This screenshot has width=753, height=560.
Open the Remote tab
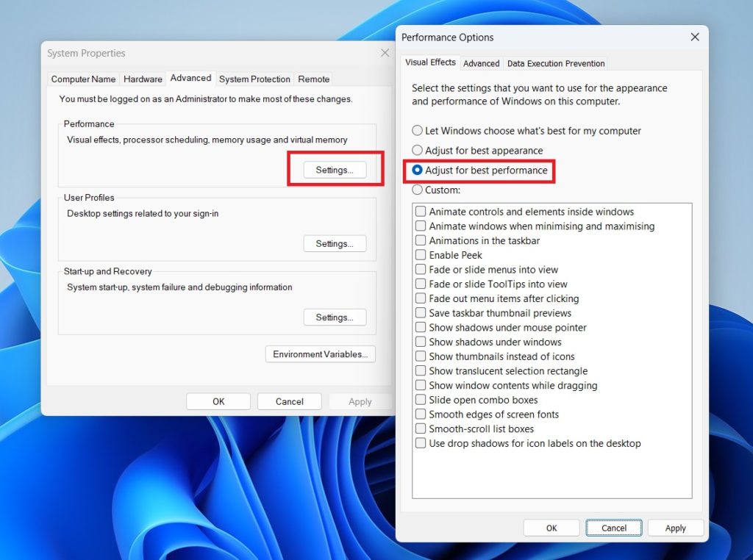tap(313, 79)
